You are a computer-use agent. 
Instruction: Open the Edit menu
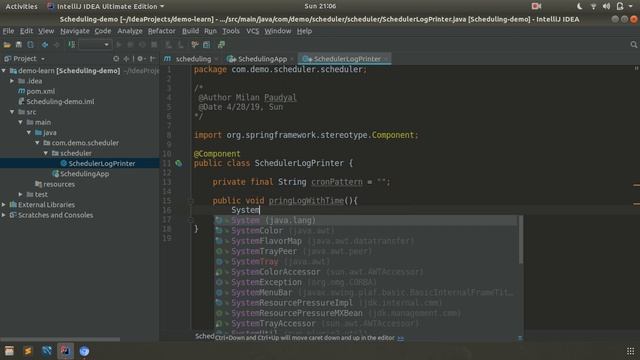(27, 31)
